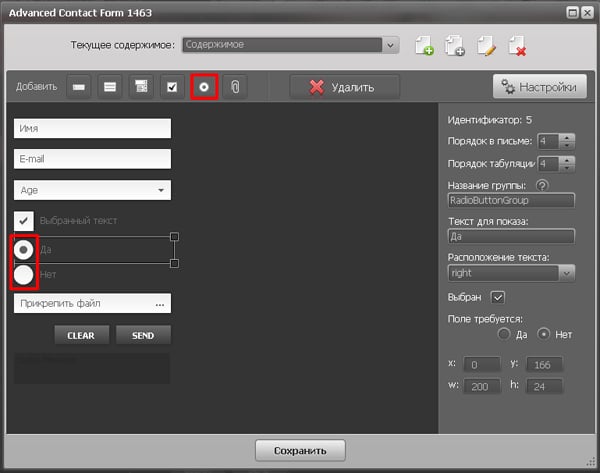
Task: Add a checkbox element to form
Action: [172, 87]
